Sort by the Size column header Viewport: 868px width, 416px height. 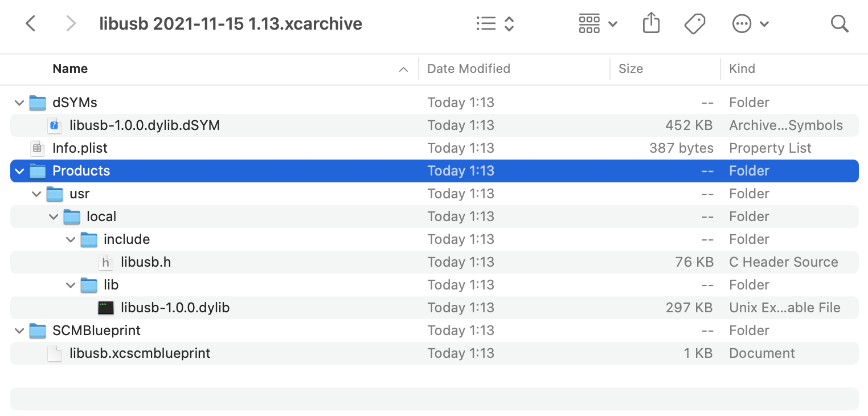coord(630,69)
